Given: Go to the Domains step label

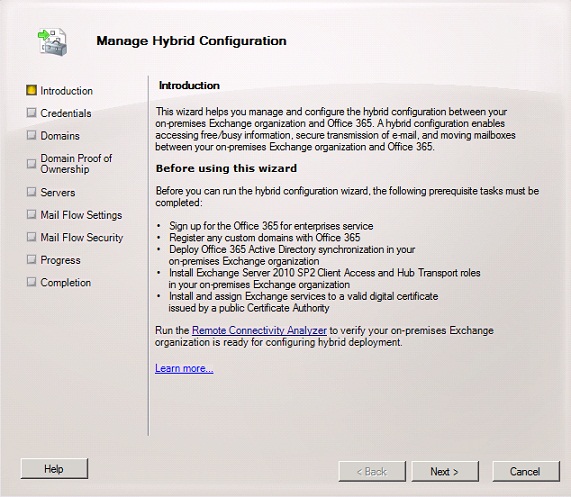Looking at the screenshot, I should (x=60, y=136).
